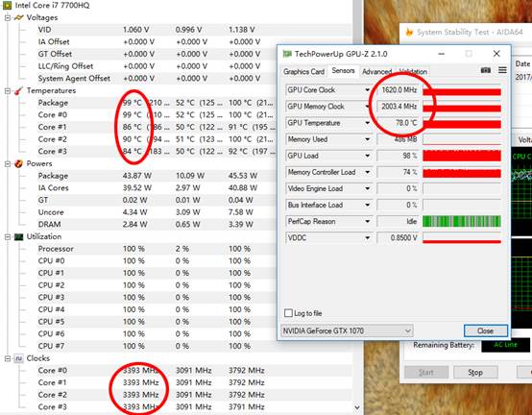Open the Bus Interface Load dropdown

click(x=367, y=205)
